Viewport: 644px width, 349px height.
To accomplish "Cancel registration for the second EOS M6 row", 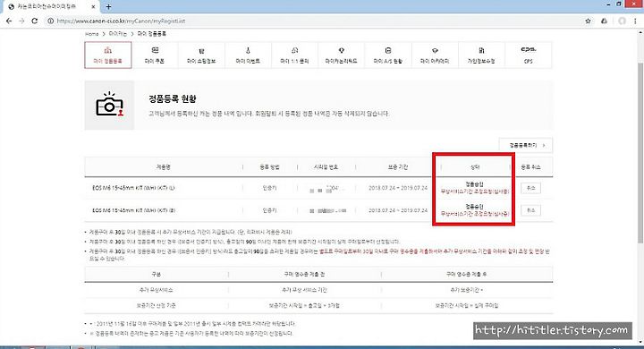I will pyautogui.click(x=530, y=210).
